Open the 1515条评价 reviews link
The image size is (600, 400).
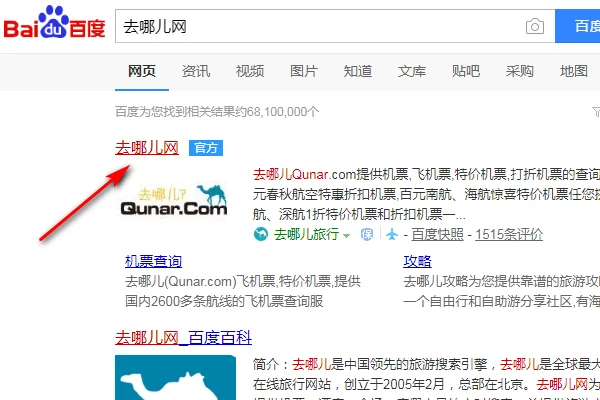pos(509,234)
